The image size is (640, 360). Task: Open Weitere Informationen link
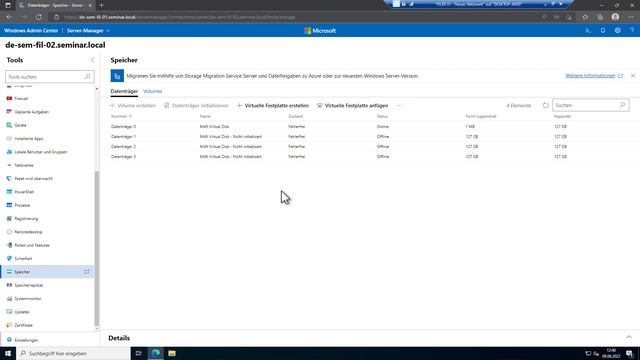coord(590,76)
